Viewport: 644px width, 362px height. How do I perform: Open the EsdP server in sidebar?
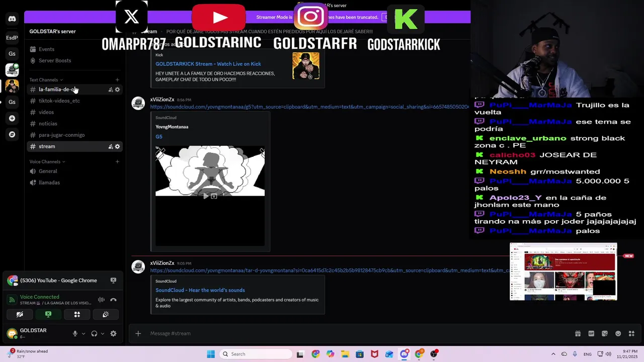coord(12,38)
